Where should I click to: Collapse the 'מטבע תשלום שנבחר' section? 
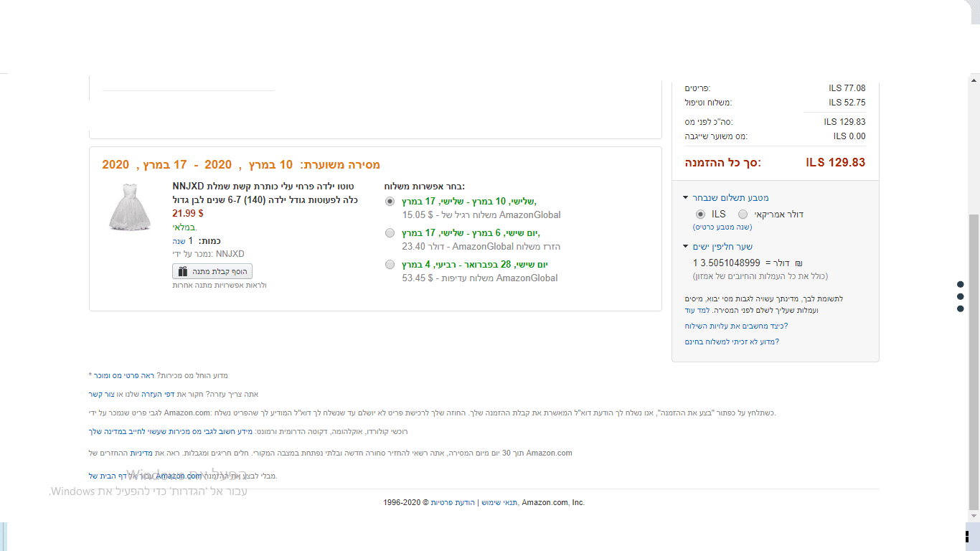tap(686, 198)
